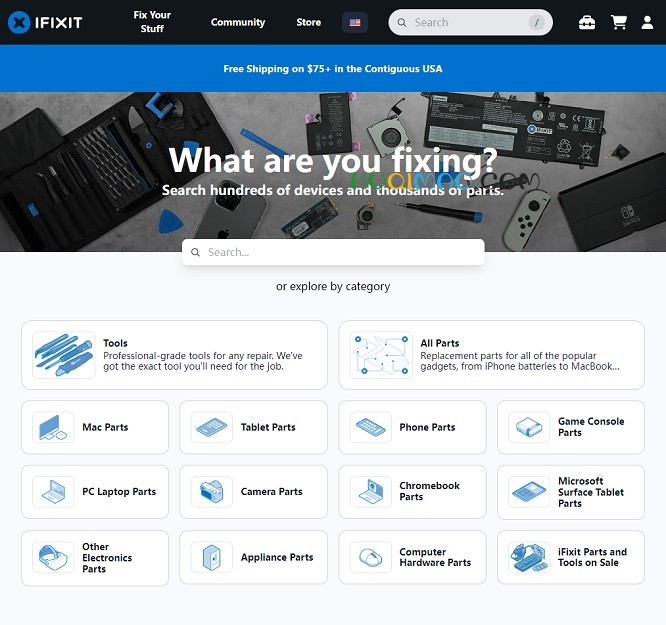Click the Tablet Parts icon
The image size is (666, 625).
click(x=212, y=427)
